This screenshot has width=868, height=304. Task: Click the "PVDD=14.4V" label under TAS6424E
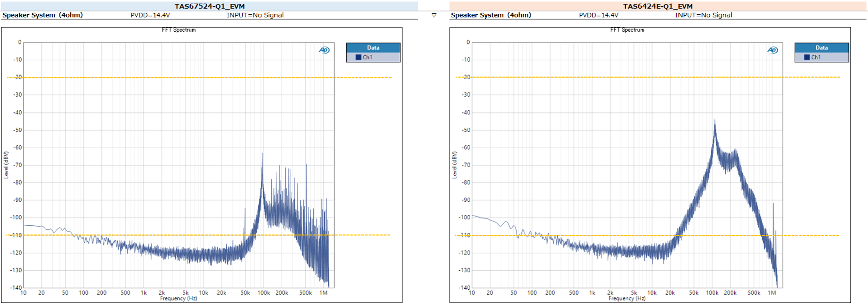[599, 15]
